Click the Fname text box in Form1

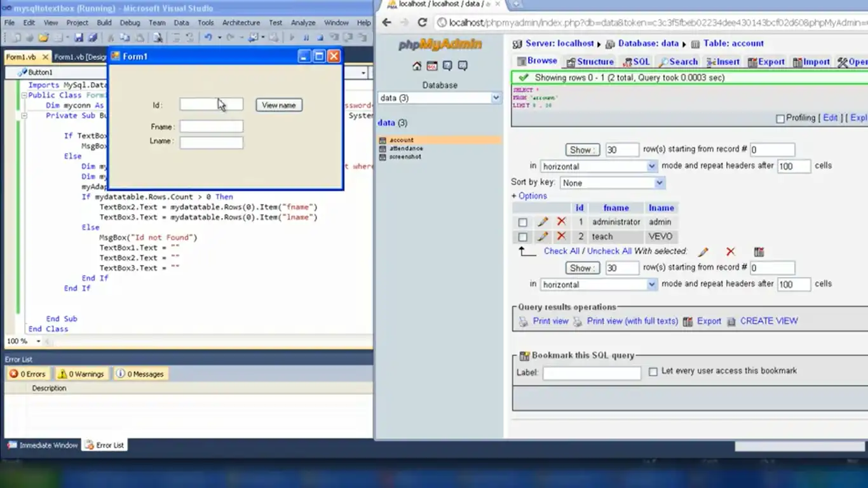(x=211, y=126)
